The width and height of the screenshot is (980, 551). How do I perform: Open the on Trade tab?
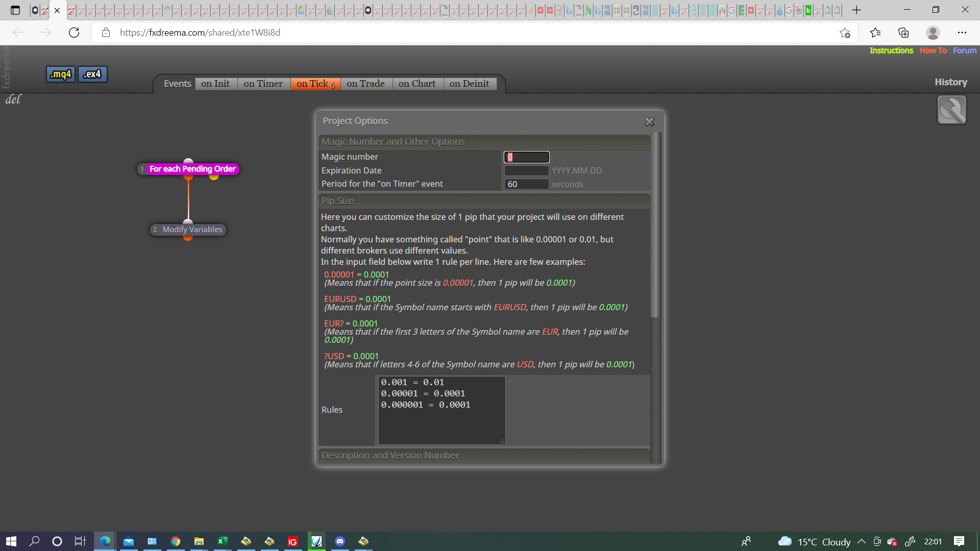pos(366,84)
